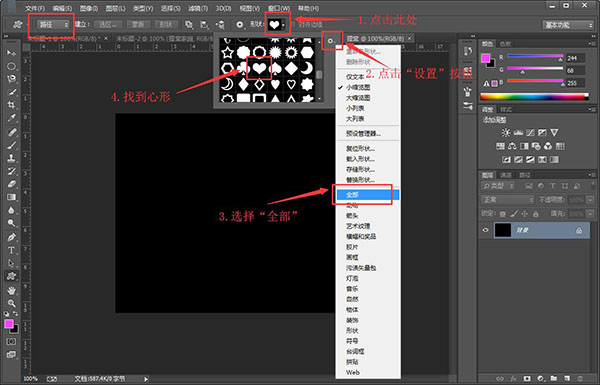Click the 形状 button in options bar
Screen dimensions: 600x385
166,24
